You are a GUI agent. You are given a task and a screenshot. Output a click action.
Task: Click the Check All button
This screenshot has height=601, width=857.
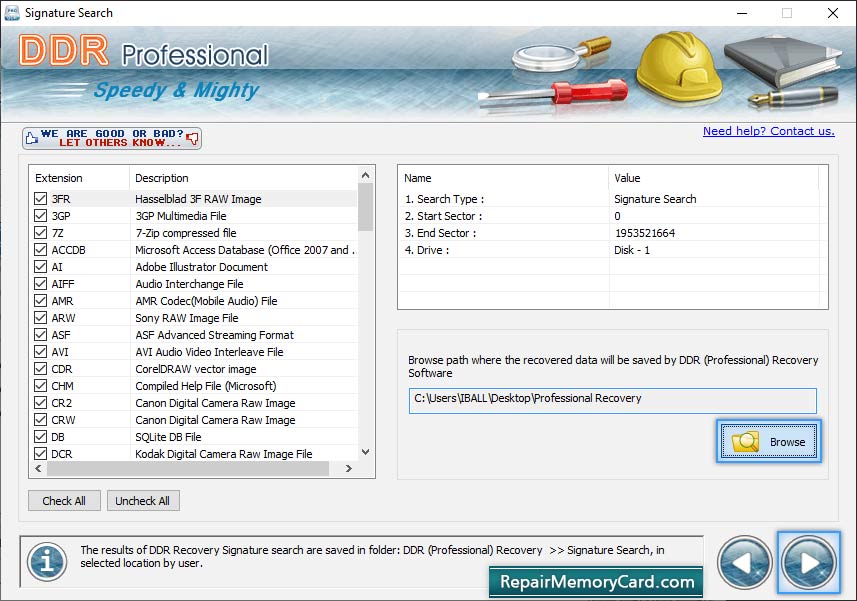click(x=64, y=500)
